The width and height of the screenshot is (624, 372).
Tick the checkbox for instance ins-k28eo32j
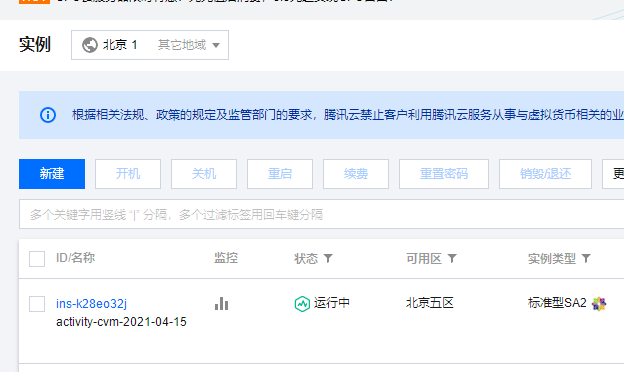click(x=37, y=304)
